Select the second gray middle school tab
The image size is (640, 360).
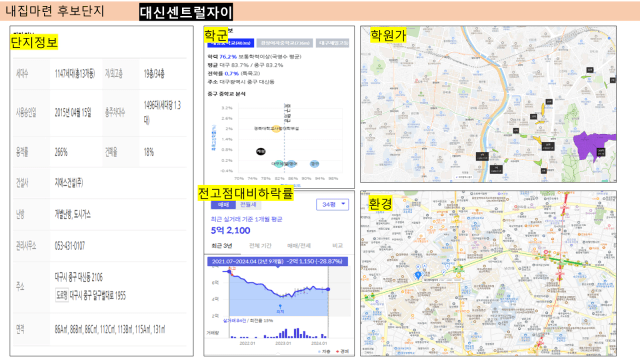286,43
